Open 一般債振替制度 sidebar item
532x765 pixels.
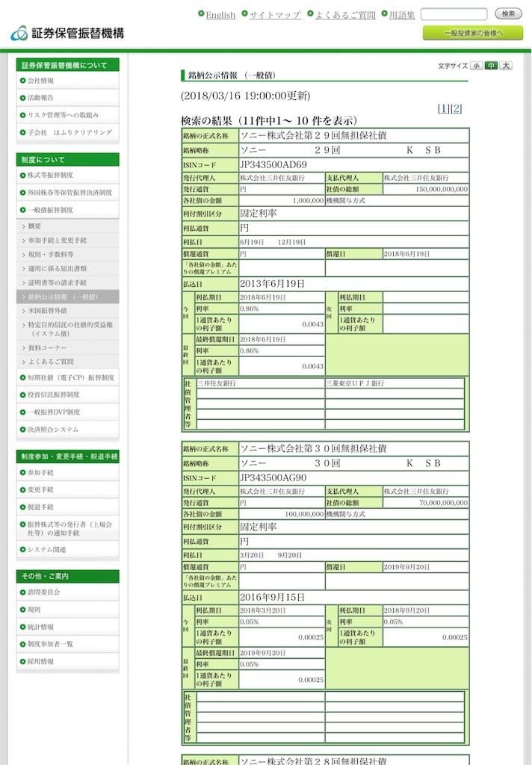tap(67, 210)
